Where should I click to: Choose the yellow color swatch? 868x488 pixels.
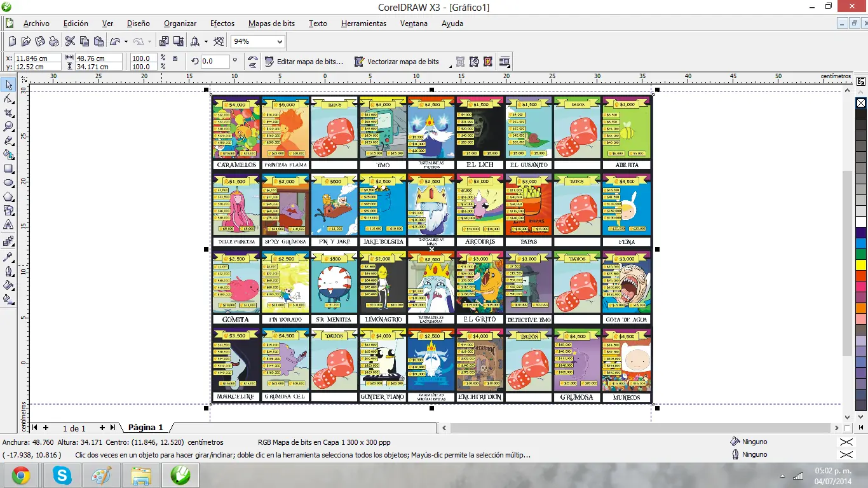point(861,264)
